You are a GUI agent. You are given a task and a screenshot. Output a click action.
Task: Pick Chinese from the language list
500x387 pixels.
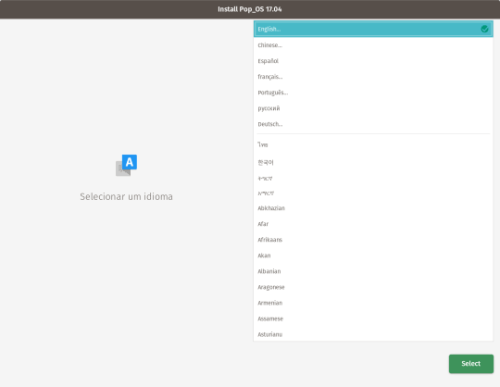point(373,45)
